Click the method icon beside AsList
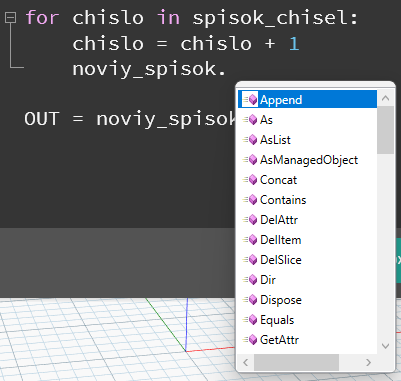This screenshot has height=381, width=401. click(x=250, y=140)
